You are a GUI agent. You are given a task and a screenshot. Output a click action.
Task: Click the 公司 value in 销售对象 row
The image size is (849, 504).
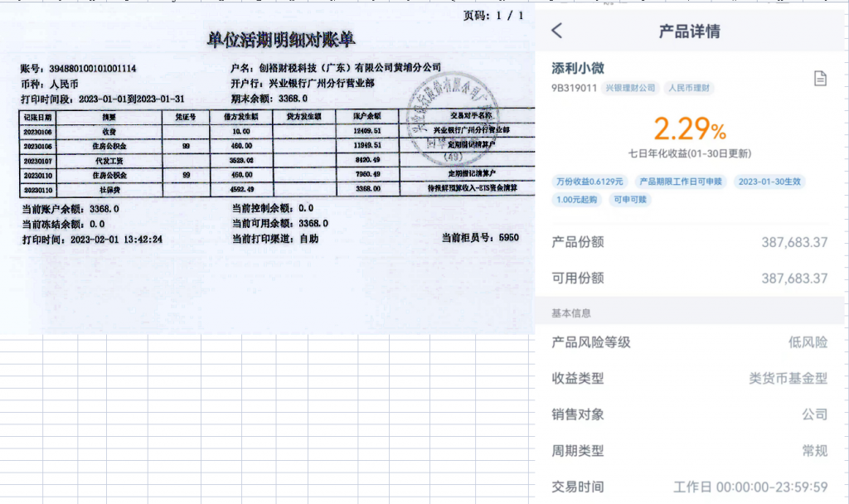[815, 414]
